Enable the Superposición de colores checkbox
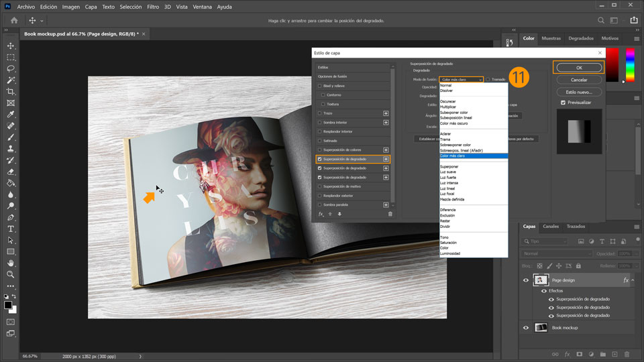 pyautogui.click(x=319, y=149)
